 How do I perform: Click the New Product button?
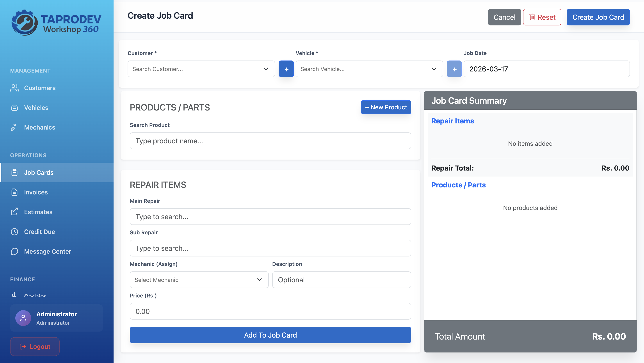coord(386,107)
